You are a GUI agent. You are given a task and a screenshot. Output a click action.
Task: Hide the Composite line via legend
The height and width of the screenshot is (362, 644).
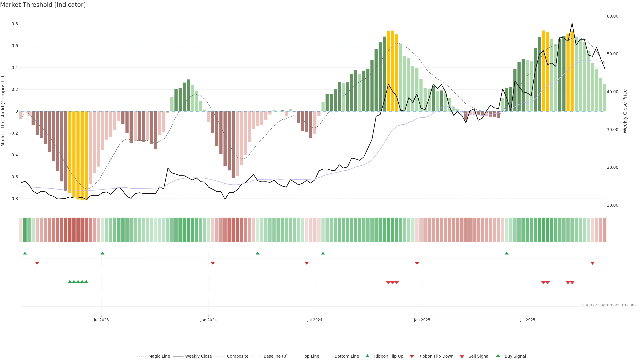click(x=237, y=356)
